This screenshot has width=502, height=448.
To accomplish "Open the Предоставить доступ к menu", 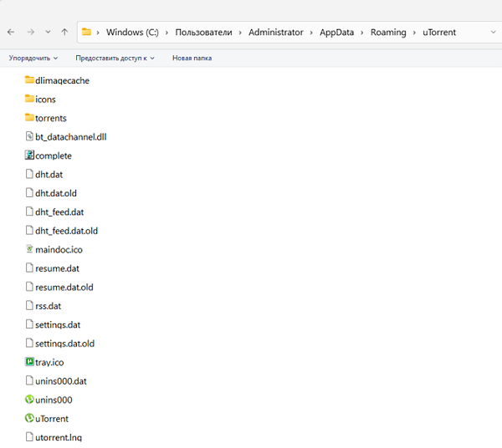I will click(115, 59).
